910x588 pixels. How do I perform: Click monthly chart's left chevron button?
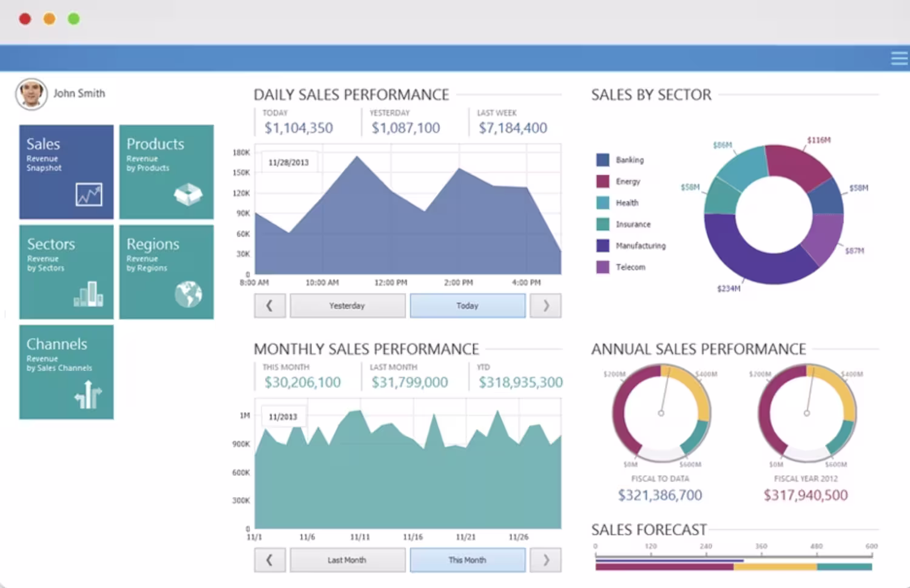(x=269, y=560)
